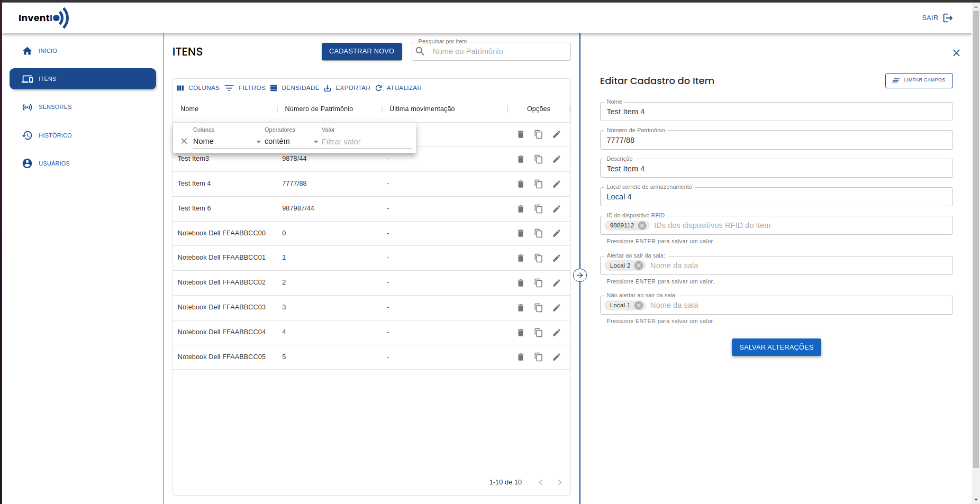Viewport: 980px width, 504px height.
Task: Duplicate Notebook Dell FFAABBCC00 via copy icon
Action: (539, 233)
